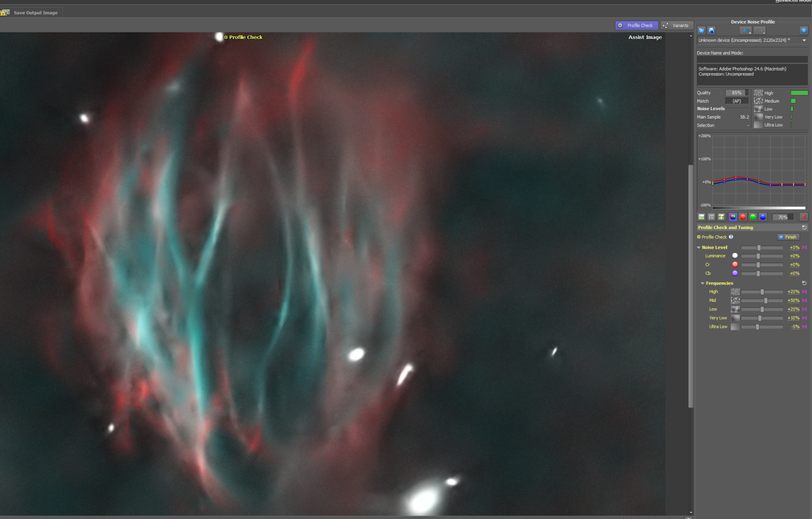Screen dimensions: 812x519
Task: Show all RGB channels in graph
Action: pyautogui.click(x=733, y=217)
